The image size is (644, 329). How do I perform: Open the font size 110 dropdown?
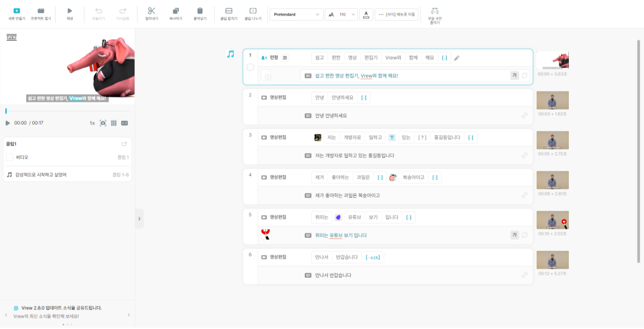(x=341, y=14)
